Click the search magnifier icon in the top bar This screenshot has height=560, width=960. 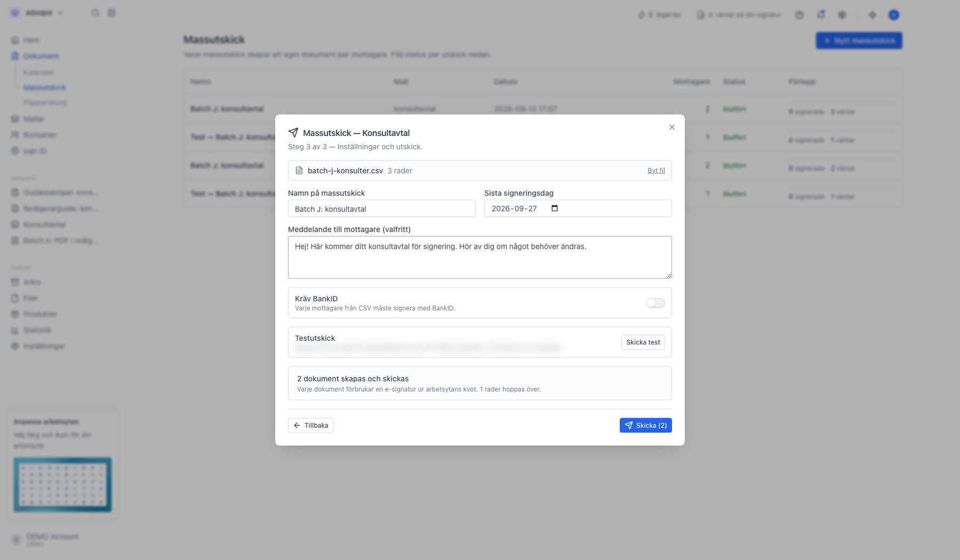95,13
